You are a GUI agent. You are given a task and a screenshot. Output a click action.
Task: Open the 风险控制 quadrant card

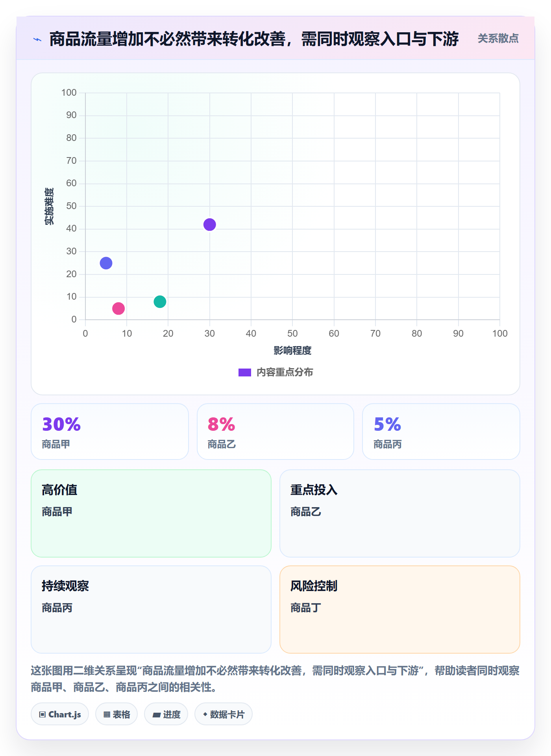tap(400, 610)
